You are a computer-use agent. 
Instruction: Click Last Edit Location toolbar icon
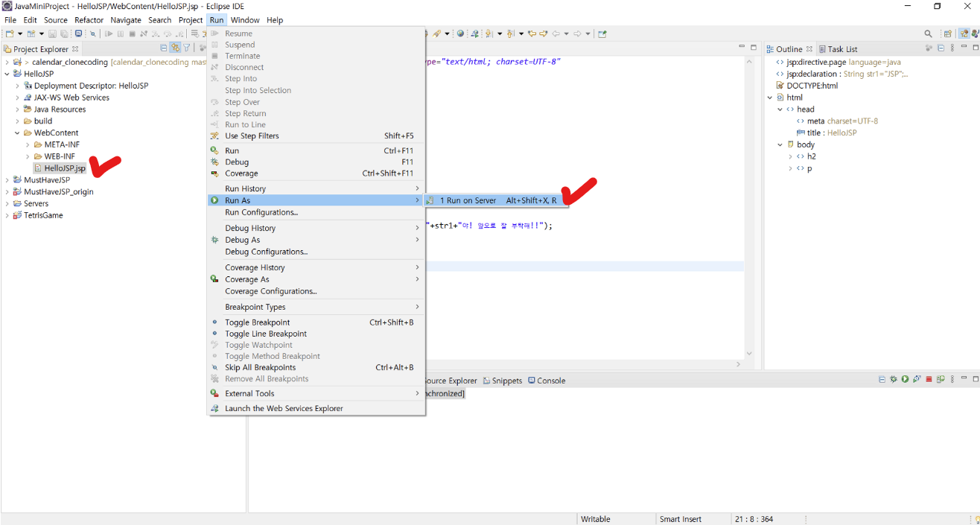pos(532,34)
